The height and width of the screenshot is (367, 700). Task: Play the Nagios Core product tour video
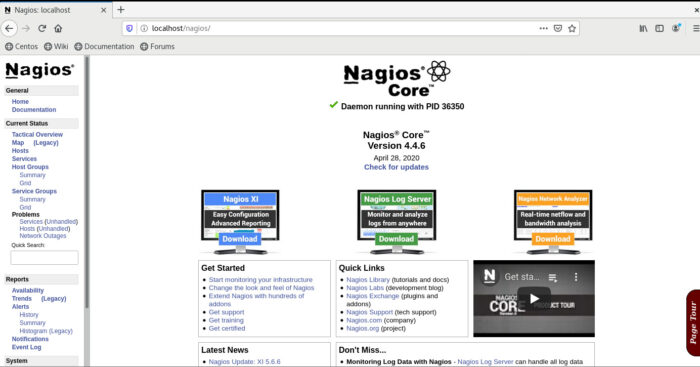[534, 298]
